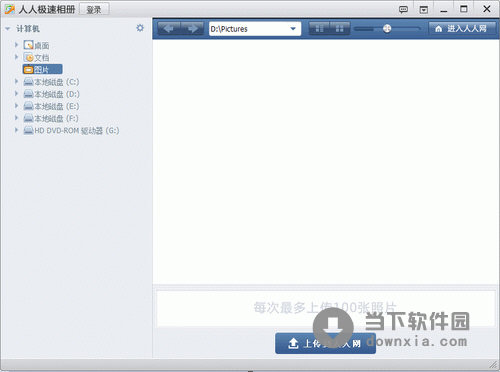Click 进入人人网 button
This screenshot has height=372, width=500.
click(462, 29)
